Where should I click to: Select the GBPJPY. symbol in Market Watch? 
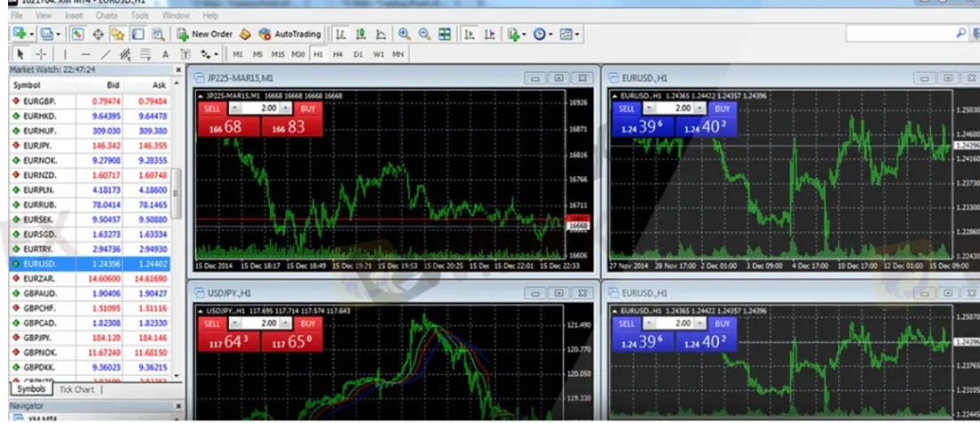tap(41, 338)
